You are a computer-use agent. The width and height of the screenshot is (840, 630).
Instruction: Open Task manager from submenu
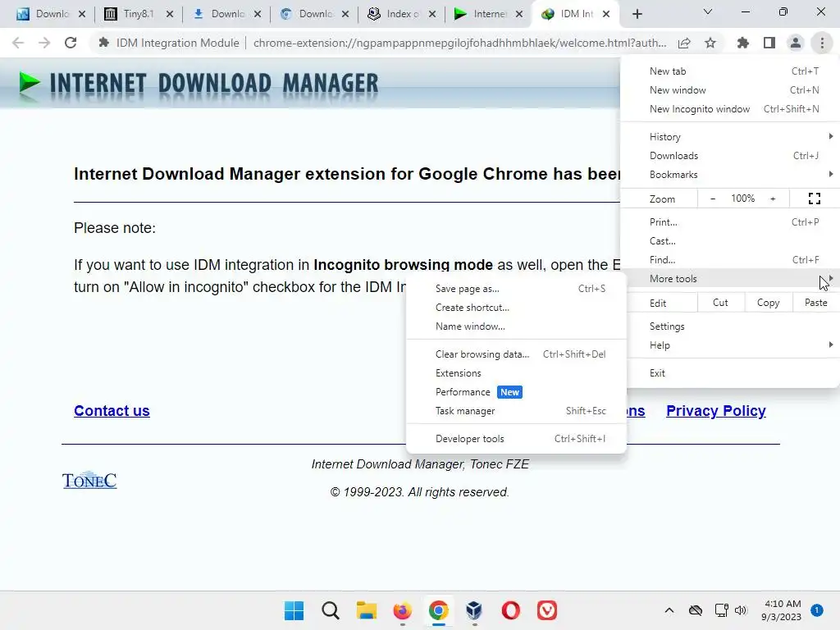tap(517, 410)
